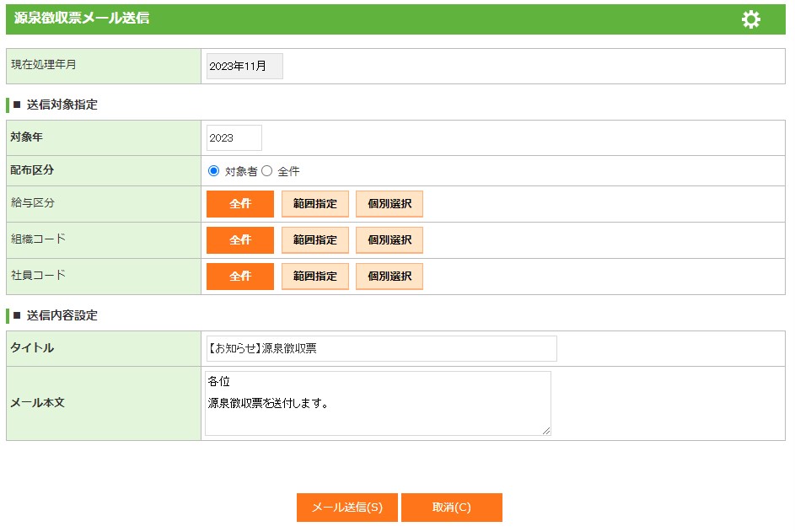This screenshot has height=532, width=795.
Task: Click 全件 button for 給与区分
Action: 240,204
